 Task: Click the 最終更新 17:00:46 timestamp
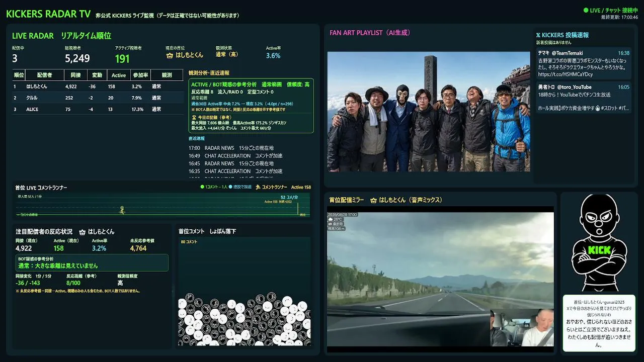pyautogui.click(x=619, y=17)
